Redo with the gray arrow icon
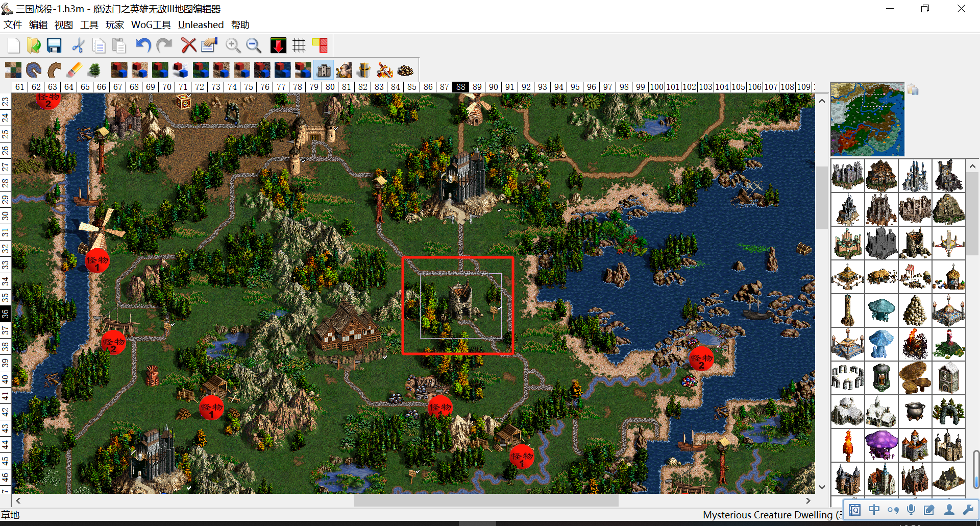The height and width of the screenshot is (526, 980). [164, 45]
